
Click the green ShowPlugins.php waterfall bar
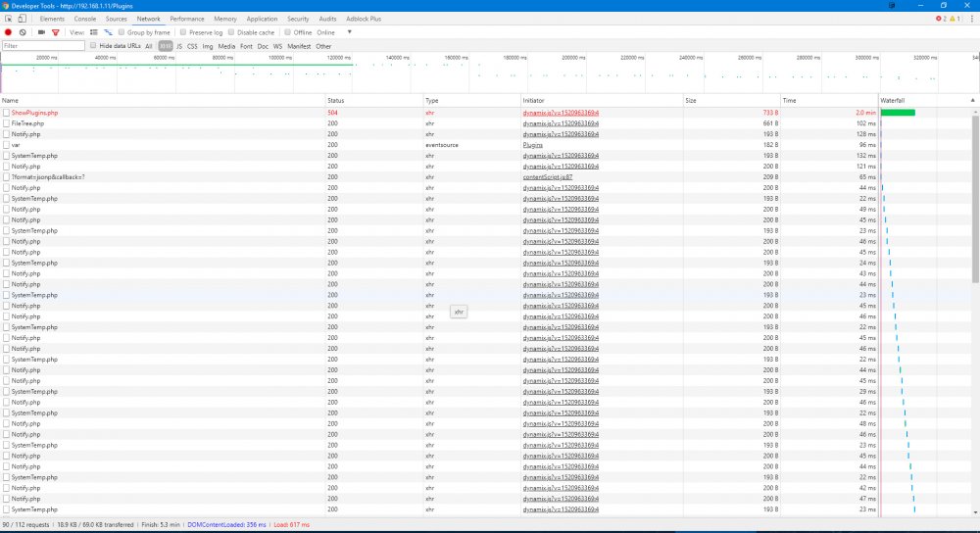pyautogui.click(x=898, y=113)
